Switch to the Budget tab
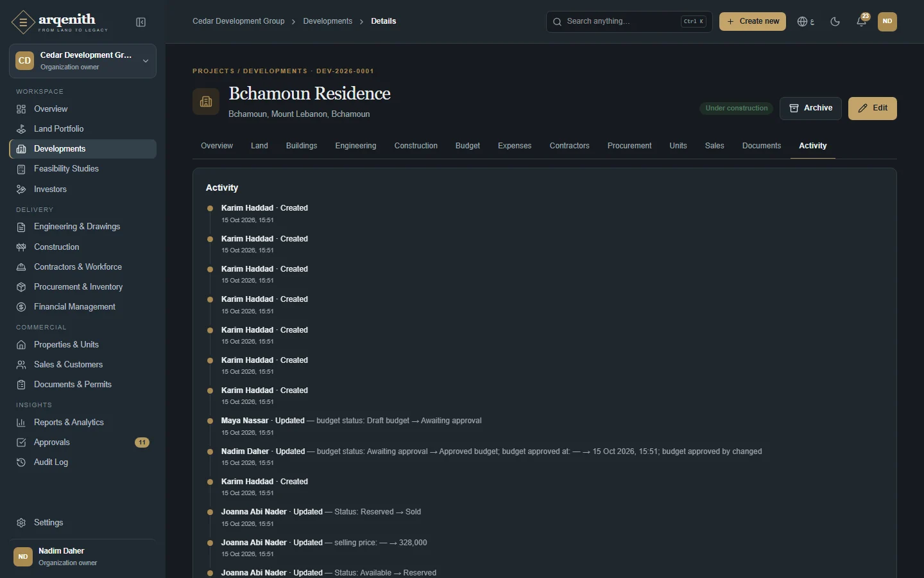The width and height of the screenshot is (924, 578). point(468,146)
